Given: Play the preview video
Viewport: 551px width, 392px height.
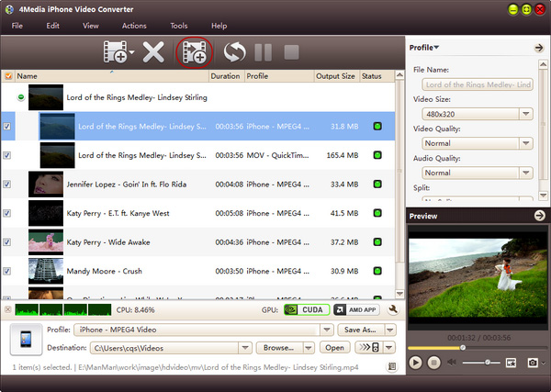Looking at the screenshot, I should click(416, 363).
